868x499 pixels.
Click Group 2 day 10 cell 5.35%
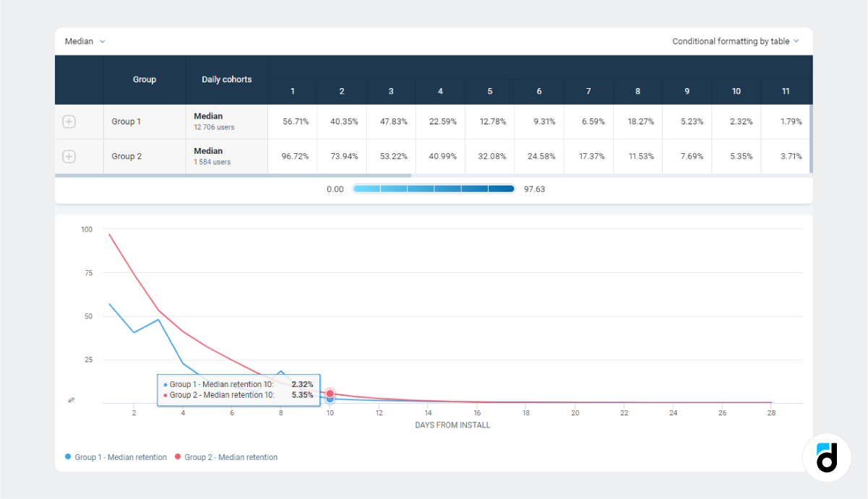click(x=736, y=157)
